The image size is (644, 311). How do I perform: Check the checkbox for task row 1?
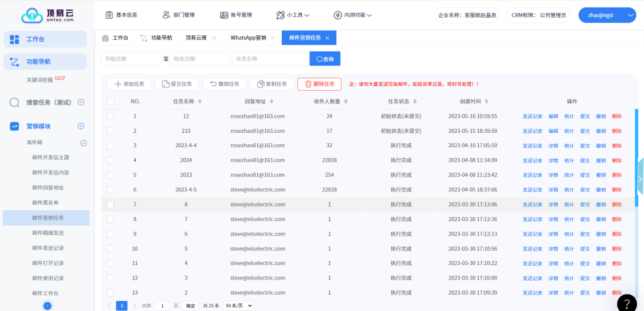click(x=111, y=116)
